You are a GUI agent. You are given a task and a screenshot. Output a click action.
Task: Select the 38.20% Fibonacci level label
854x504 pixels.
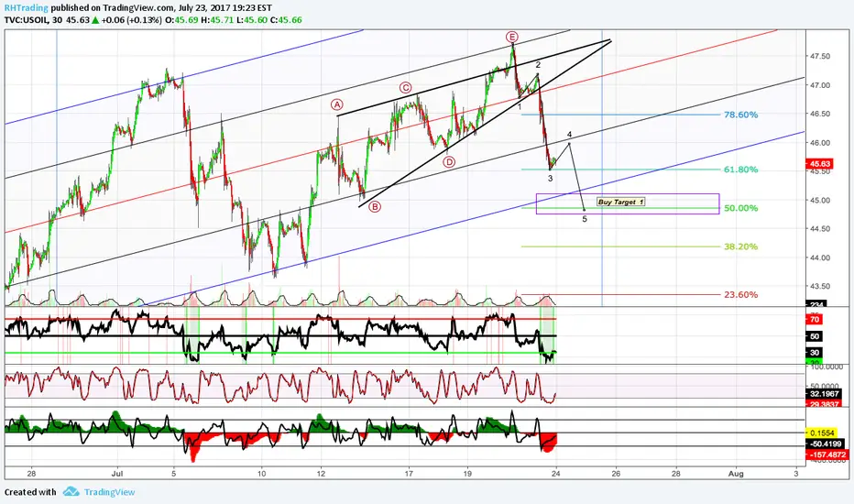(x=740, y=247)
